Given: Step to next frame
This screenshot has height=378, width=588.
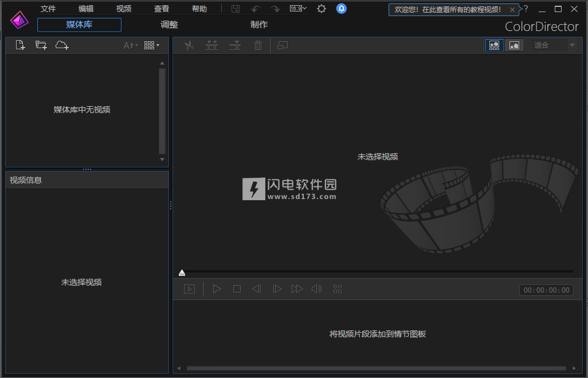Looking at the screenshot, I should (x=277, y=289).
